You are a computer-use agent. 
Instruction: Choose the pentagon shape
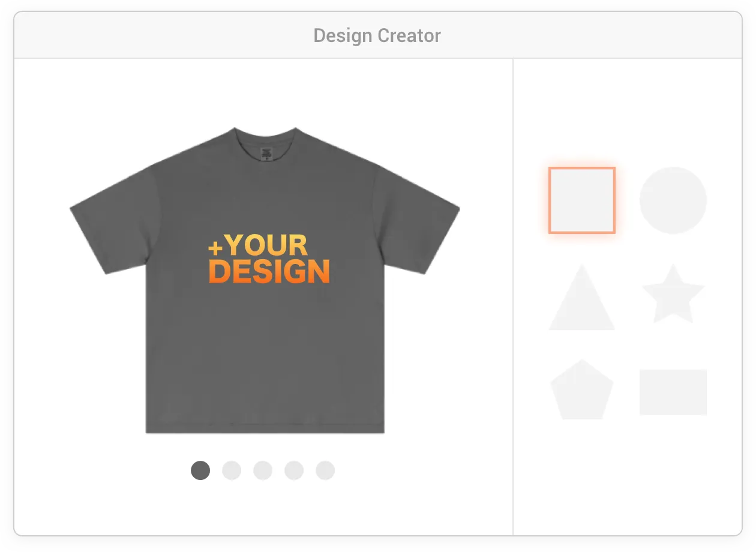[x=582, y=389]
